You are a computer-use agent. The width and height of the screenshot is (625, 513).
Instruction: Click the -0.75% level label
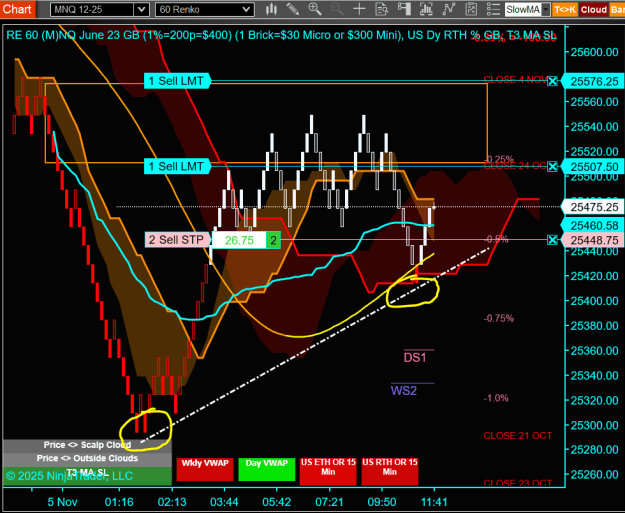tap(499, 318)
